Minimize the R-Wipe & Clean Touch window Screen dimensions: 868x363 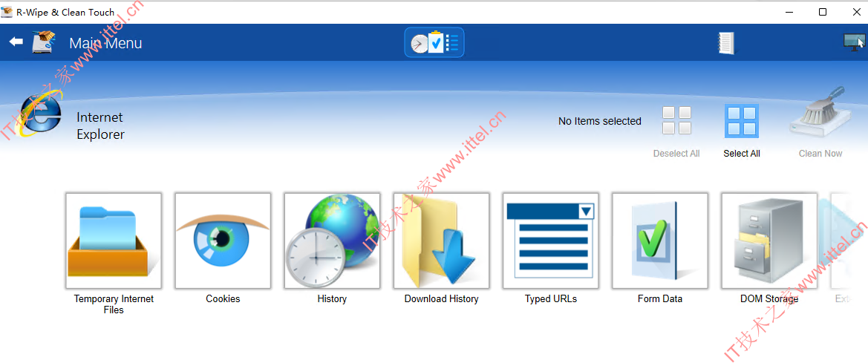click(789, 12)
